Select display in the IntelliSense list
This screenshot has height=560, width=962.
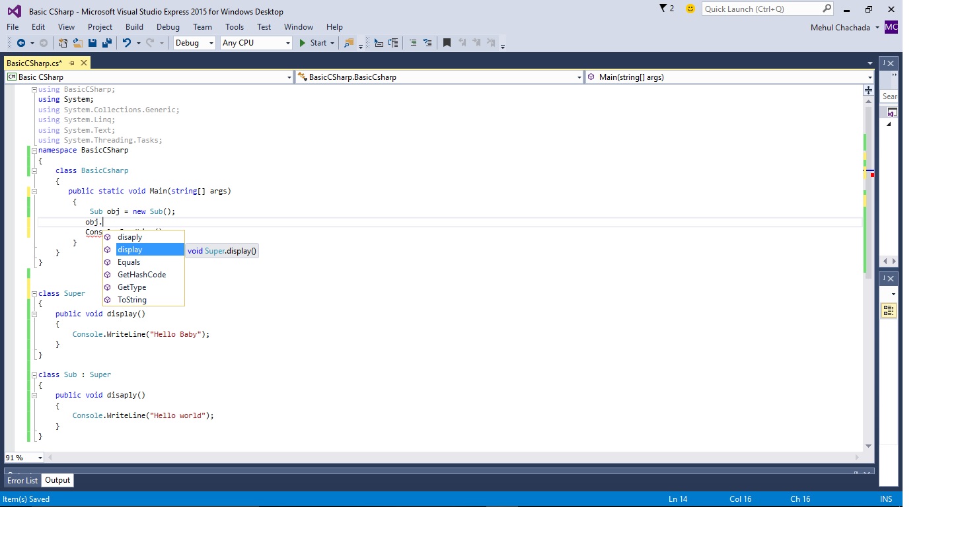(143, 250)
